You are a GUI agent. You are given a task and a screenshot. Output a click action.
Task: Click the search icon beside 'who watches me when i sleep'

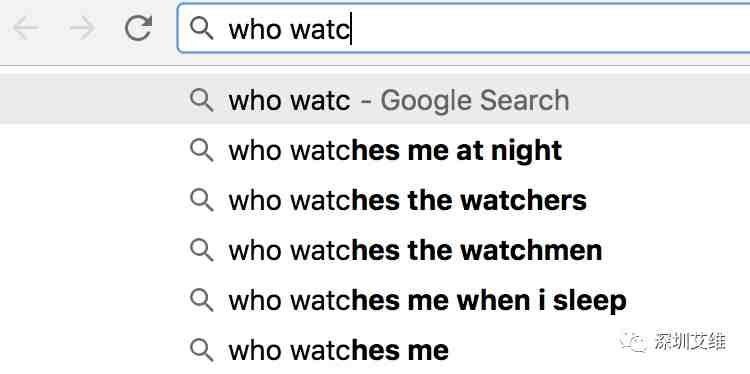pyautogui.click(x=201, y=300)
